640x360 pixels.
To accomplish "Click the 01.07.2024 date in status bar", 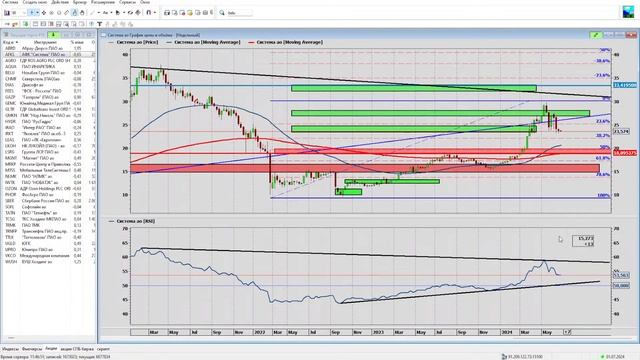I will [x=615, y=356].
